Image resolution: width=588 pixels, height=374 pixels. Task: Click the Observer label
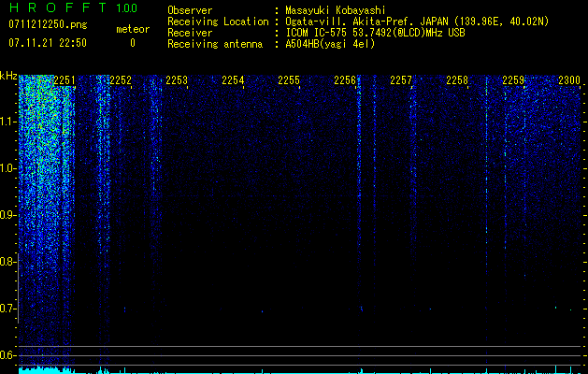190,10
